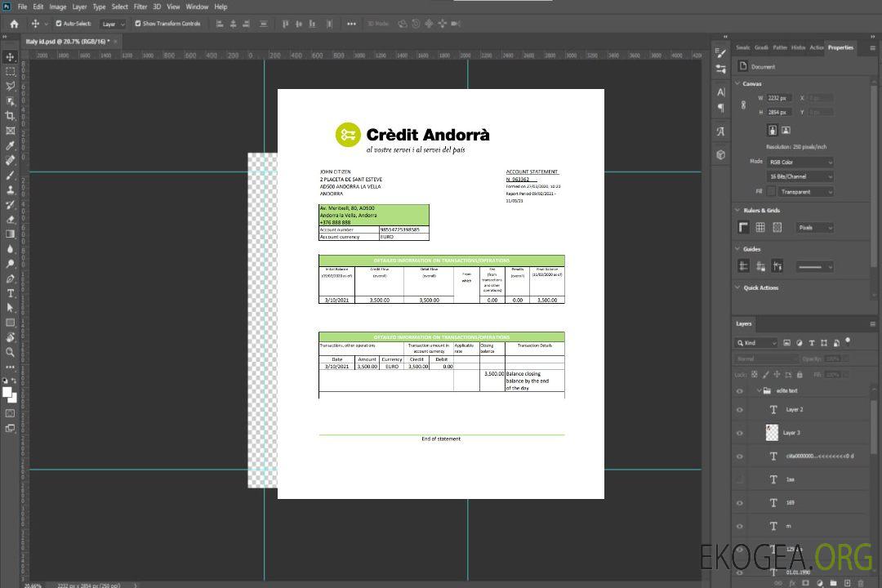Open the Auto-Select Layer dropdown
This screenshot has width=882, height=588.
pyautogui.click(x=113, y=24)
